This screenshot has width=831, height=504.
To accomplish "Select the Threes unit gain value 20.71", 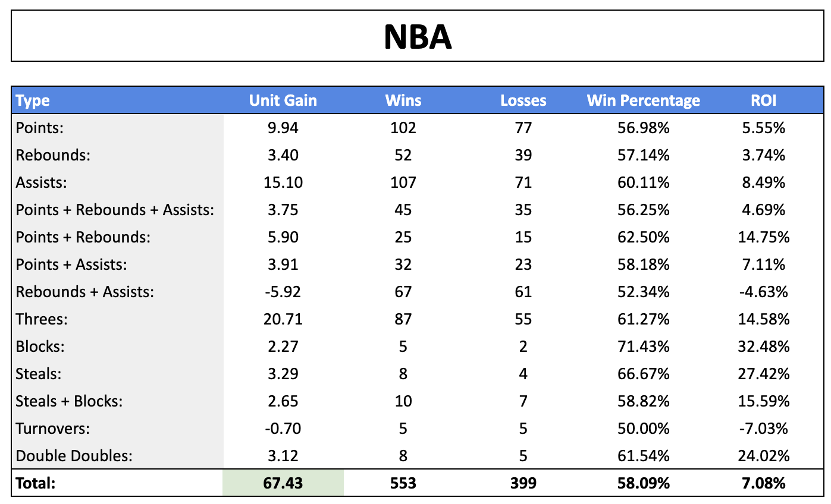I will pos(283,319).
